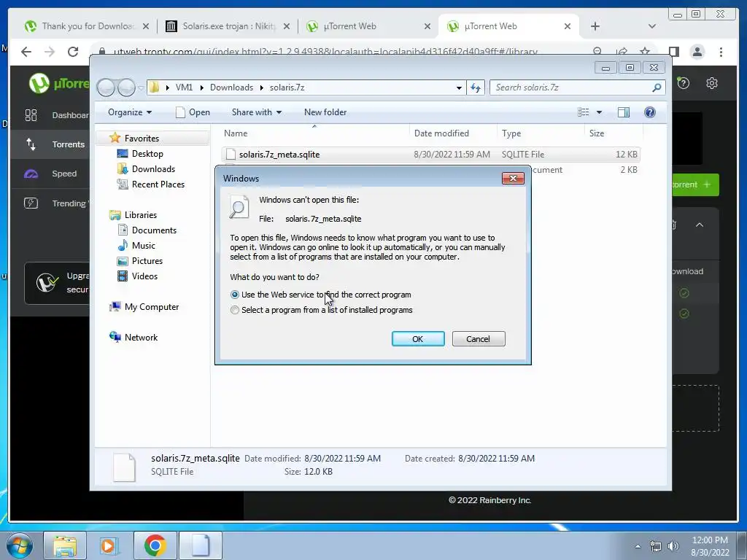
Task: Sort by Size column header
Action: (x=597, y=133)
